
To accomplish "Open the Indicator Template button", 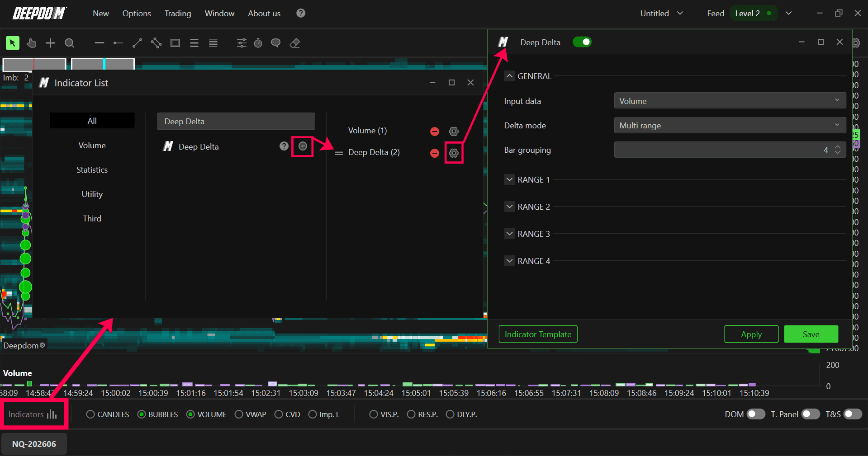I will click(x=538, y=334).
